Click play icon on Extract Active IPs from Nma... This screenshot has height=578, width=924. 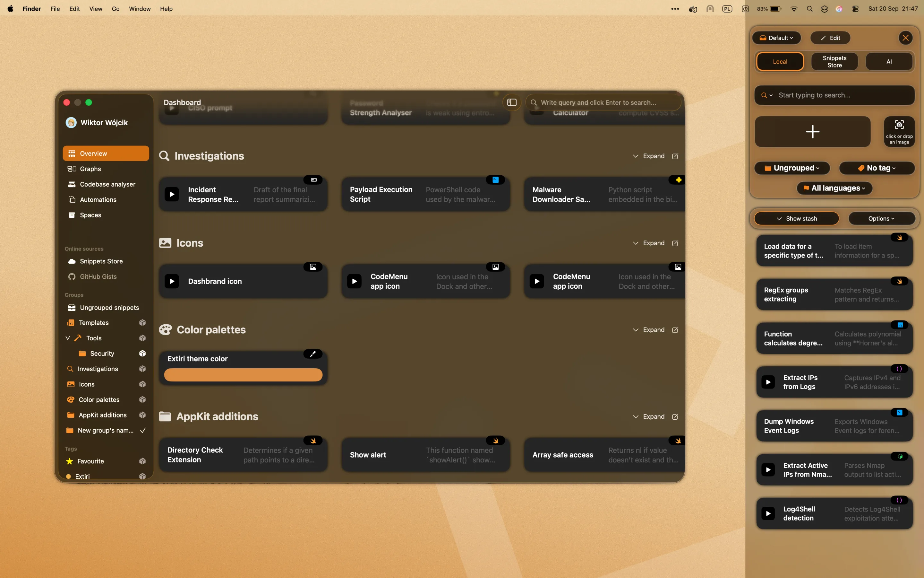pos(768,469)
